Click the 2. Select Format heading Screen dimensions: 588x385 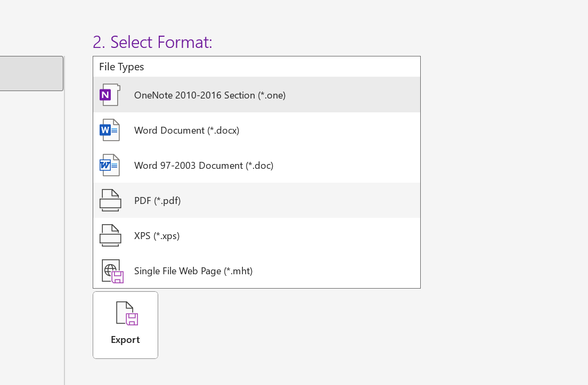[x=152, y=42]
